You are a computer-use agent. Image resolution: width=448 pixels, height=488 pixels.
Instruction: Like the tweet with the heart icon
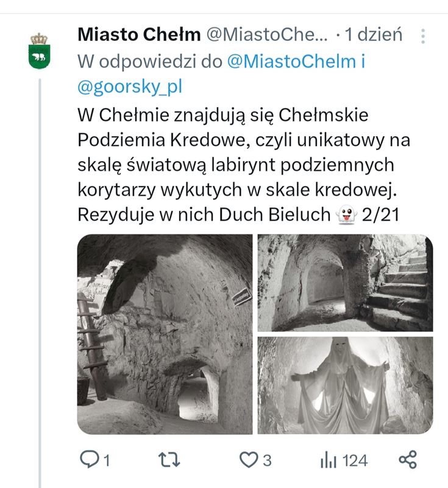click(248, 460)
